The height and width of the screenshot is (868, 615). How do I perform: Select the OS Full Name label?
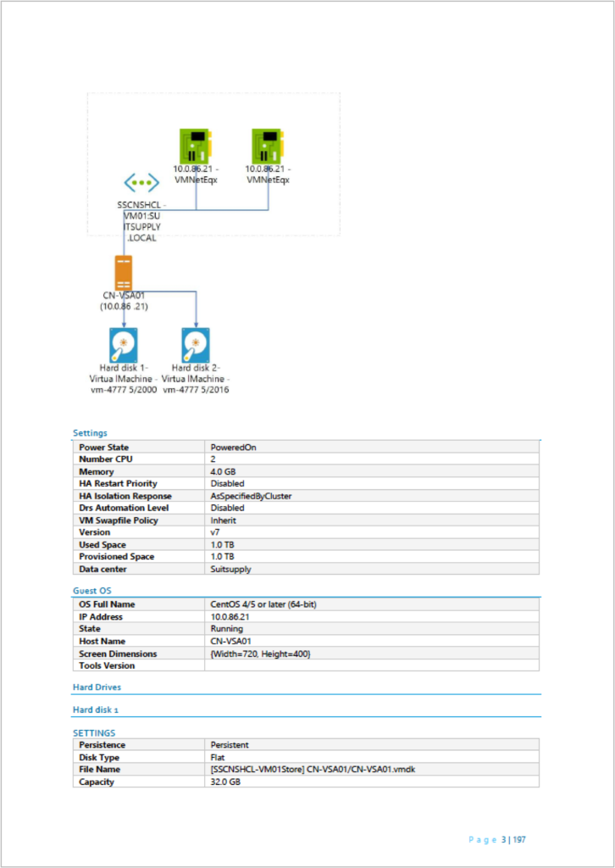click(x=107, y=604)
